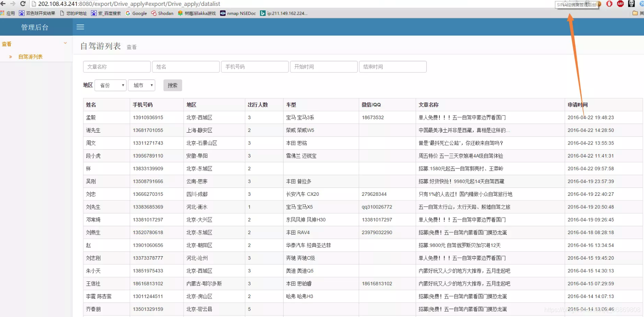Screen dimensions: 644x317
Task: Click the browser forward arrow
Action: 13,4
